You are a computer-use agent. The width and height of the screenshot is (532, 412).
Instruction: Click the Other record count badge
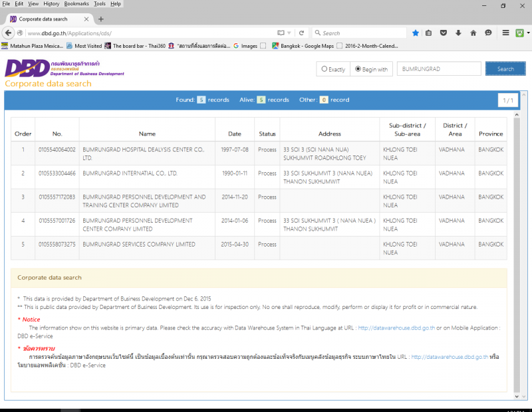[x=324, y=100]
